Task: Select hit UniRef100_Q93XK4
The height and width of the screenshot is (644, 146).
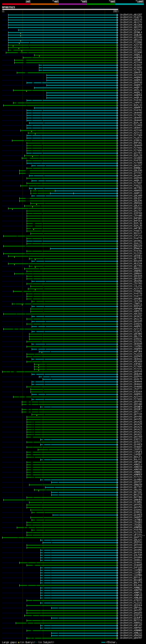Action: tap(131, 605)
